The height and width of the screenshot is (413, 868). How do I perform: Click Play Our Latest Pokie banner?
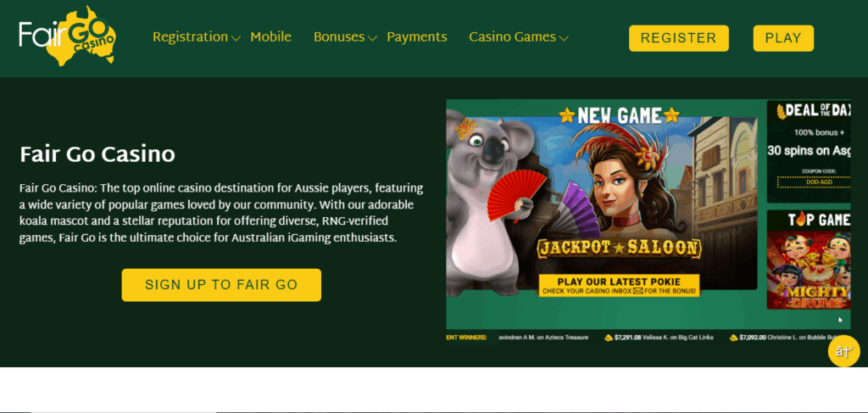(x=619, y=286)
